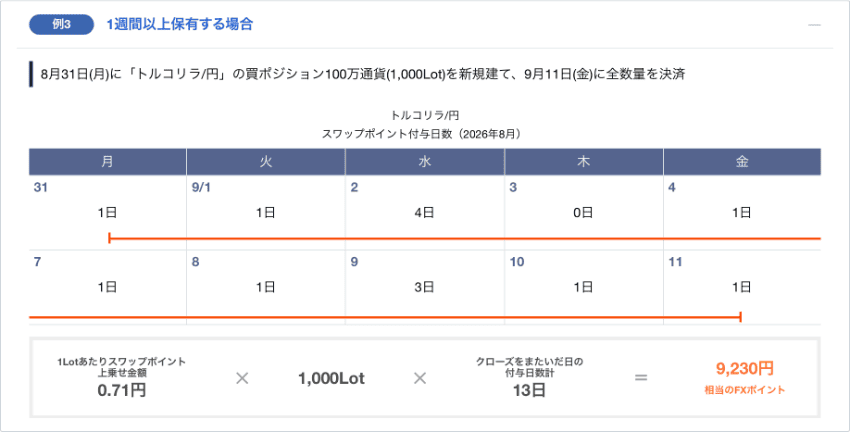Click the label クローズをまたいだ日の付与日数計

click(529, 367)
